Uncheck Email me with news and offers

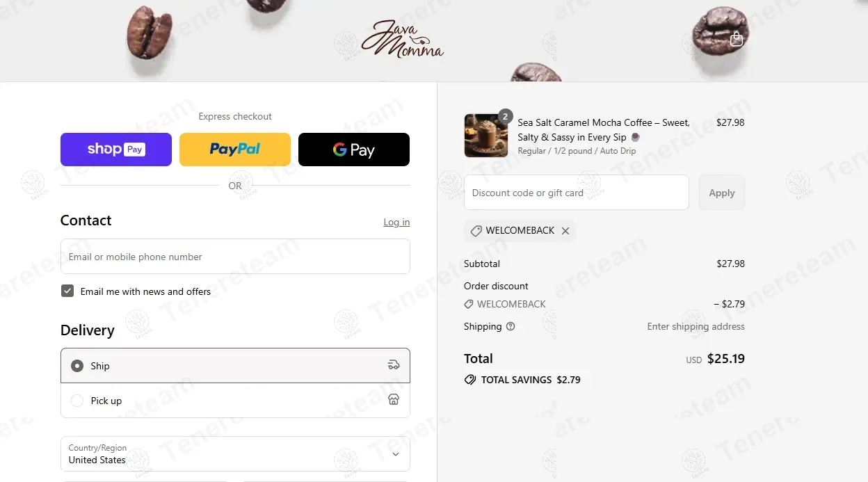(67, 291)
